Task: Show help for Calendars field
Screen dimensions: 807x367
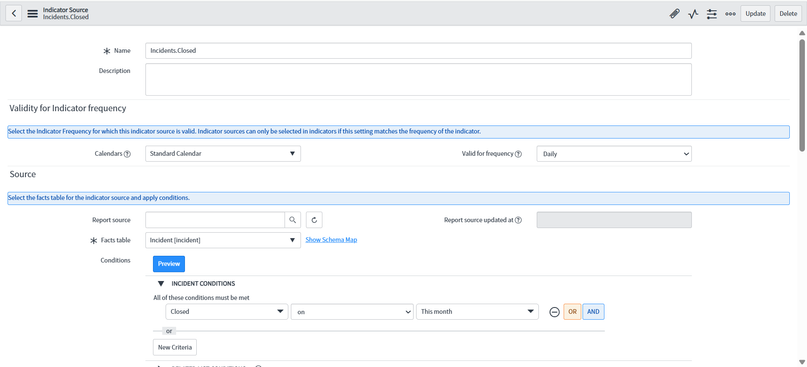Action: (127, 154)
